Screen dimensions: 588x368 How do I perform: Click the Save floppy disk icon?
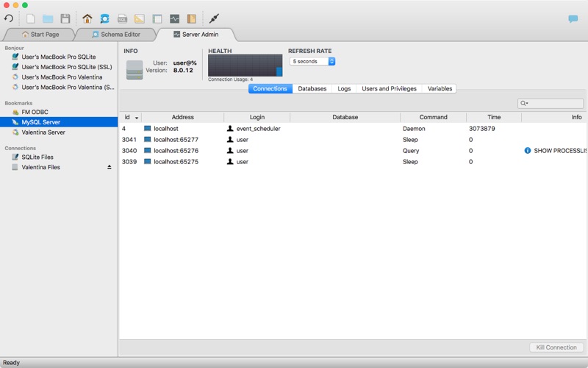(x=65, y=18)
